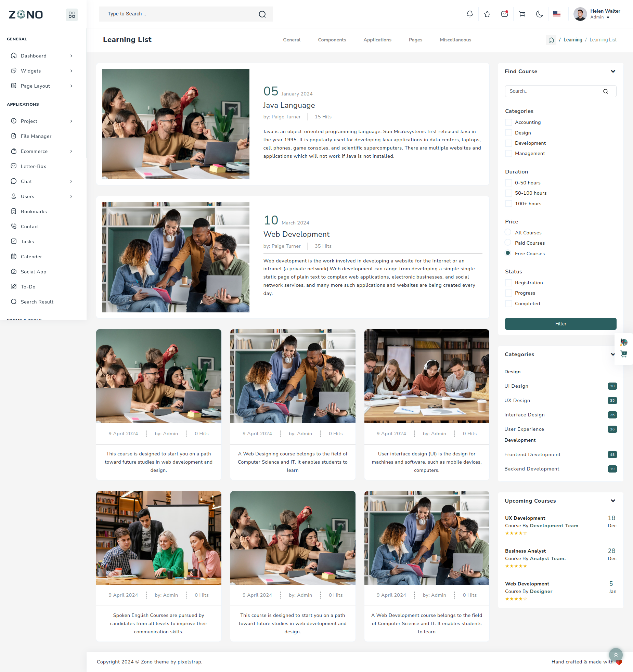Click the scroll-to-top arrow button

coord(616,655)
